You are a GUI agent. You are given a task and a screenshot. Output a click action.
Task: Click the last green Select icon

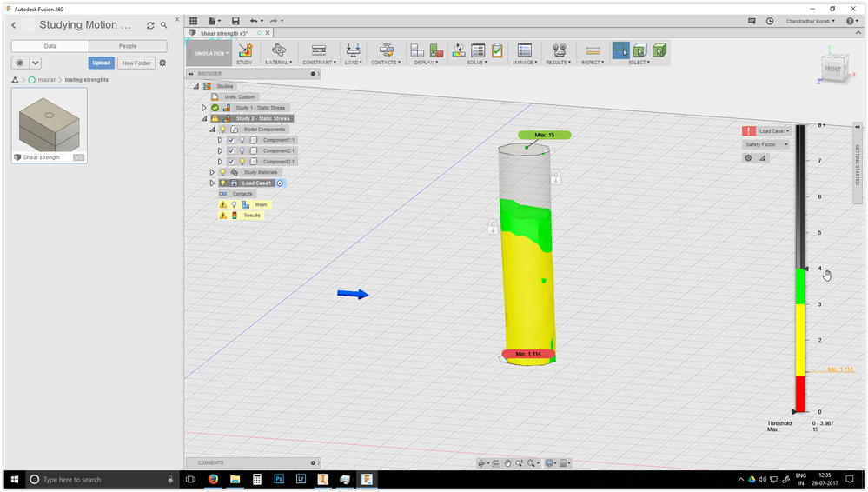click(x=659, y=50)
